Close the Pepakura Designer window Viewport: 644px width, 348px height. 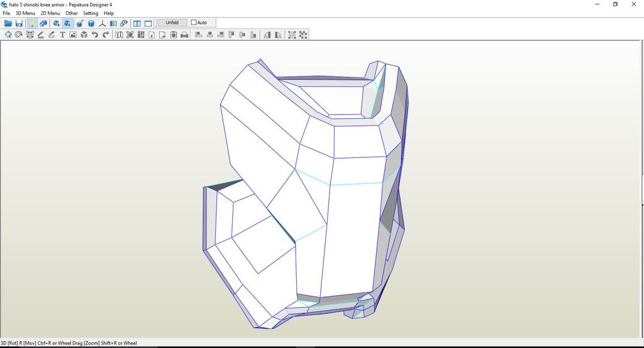click(x=634, y=4)
